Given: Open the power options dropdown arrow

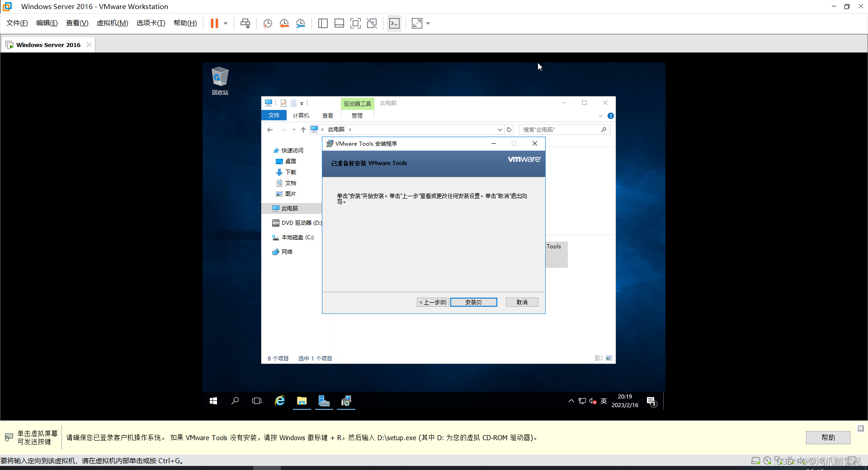Looking at the screenshot, I should (225, 24).
